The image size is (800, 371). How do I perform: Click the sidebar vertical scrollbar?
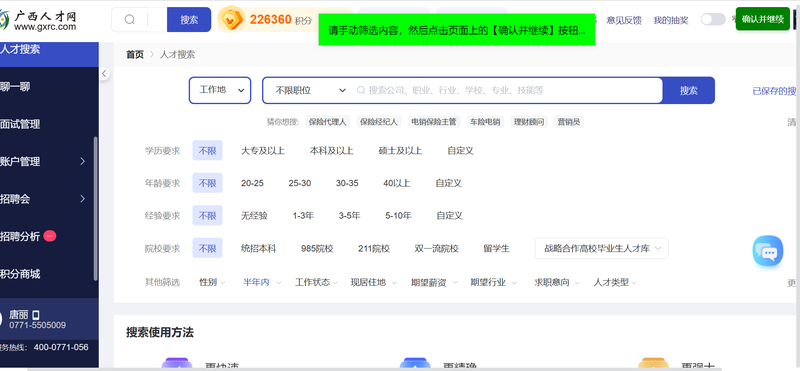coord(95,209)
